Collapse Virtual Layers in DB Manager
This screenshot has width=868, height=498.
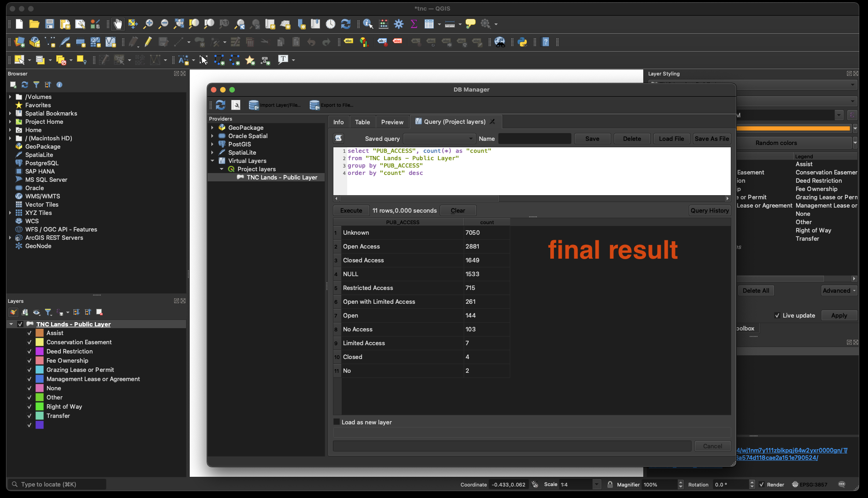212,161
